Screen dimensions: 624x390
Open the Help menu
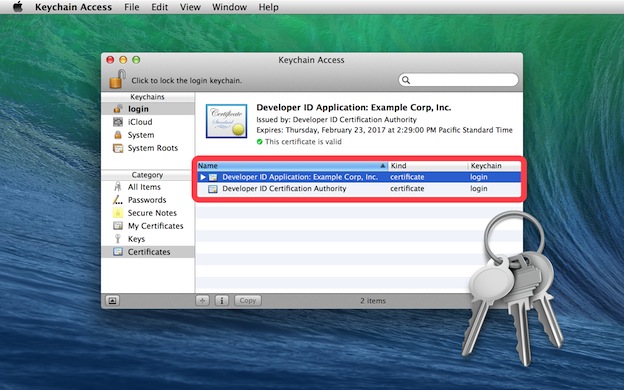click(268, 7)
